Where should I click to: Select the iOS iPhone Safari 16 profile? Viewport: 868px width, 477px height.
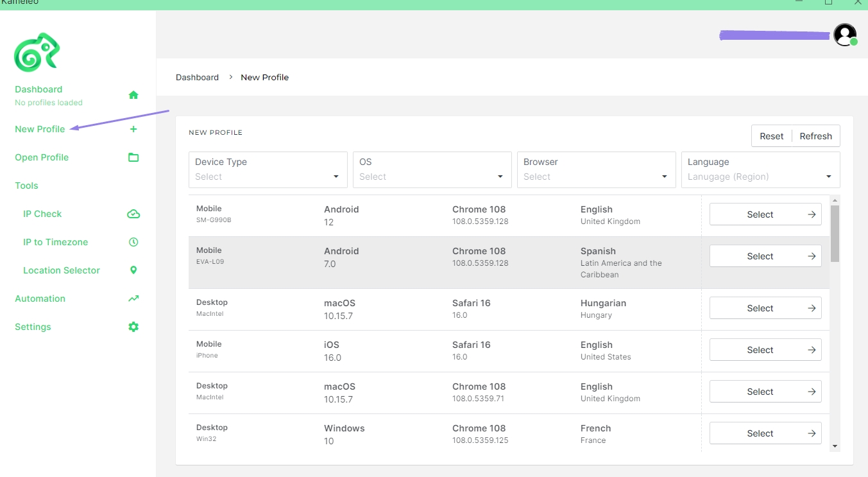(x=765, y=350)
